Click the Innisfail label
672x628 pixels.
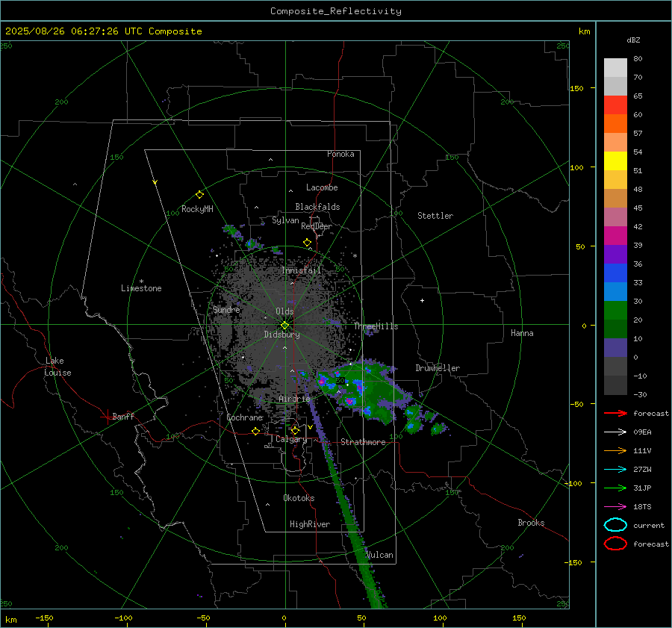[302, 270]
